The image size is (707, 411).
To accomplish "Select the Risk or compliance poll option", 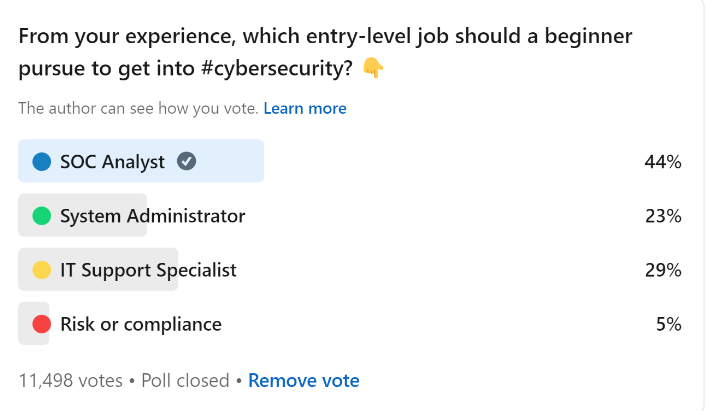I will click(x=349, y=324).
